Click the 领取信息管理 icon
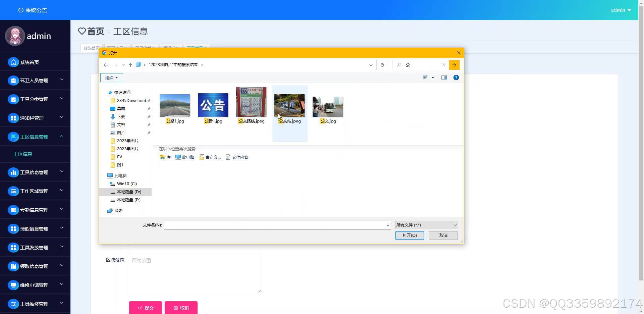 [13, 266]
